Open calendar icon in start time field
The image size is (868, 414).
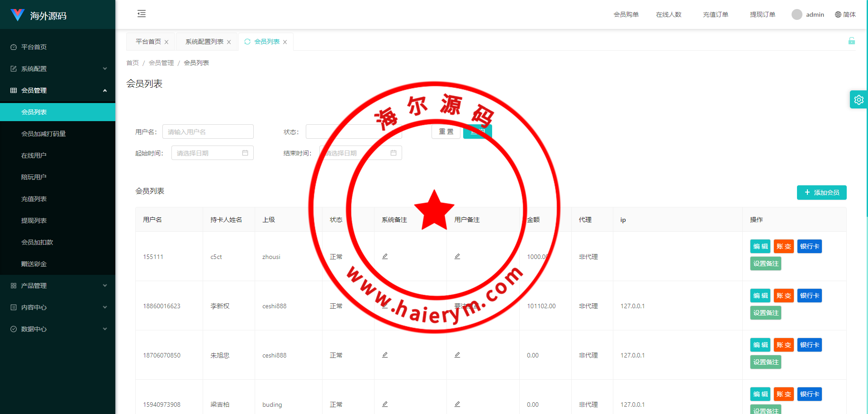[x=245, y=153]
